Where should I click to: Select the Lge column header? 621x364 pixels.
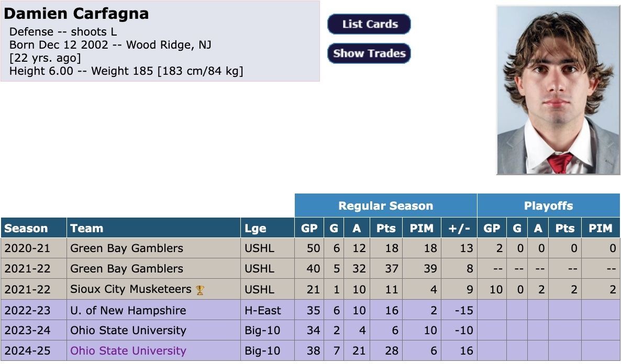click(x=256, y=229)
